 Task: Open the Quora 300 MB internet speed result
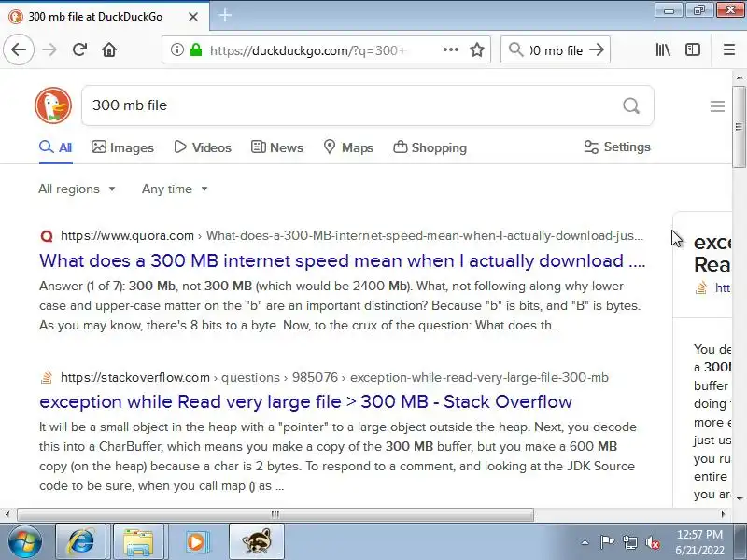pos(342,261)
